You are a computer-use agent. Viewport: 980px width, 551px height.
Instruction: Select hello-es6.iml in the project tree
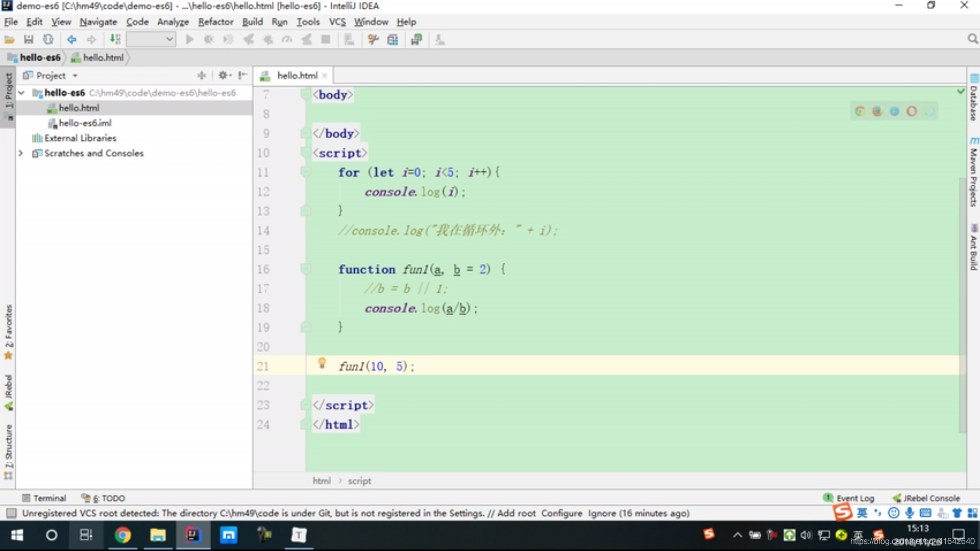tap(85, 123)
